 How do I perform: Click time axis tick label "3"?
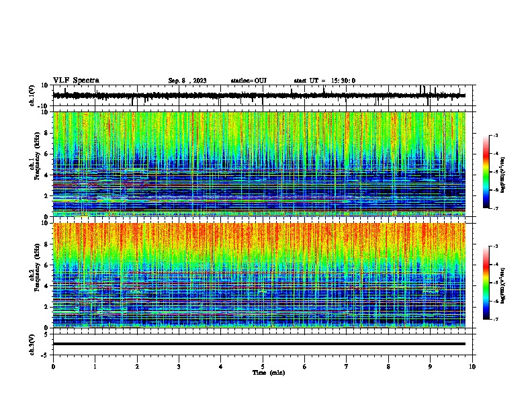click(x=179, y=367)
